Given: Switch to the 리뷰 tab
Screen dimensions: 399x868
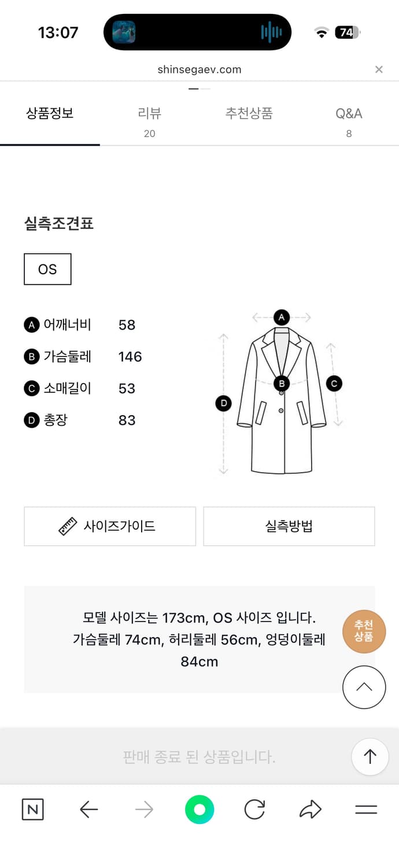Looking at the screenshot, I should click(149, 114).
